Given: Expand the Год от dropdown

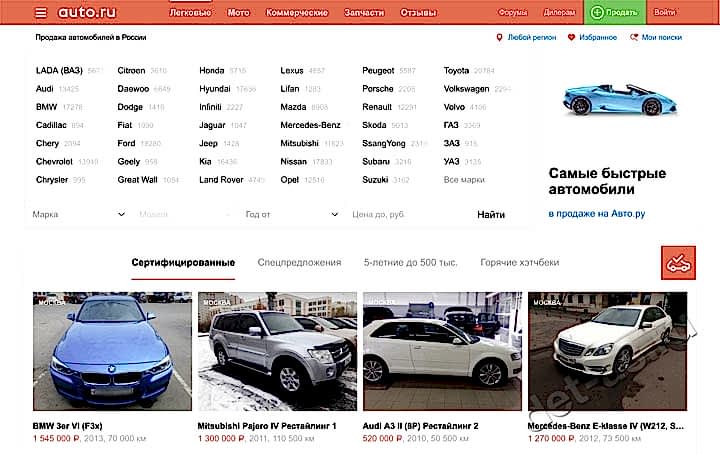Looking at the screenshot, I should [x=292, y=214].
